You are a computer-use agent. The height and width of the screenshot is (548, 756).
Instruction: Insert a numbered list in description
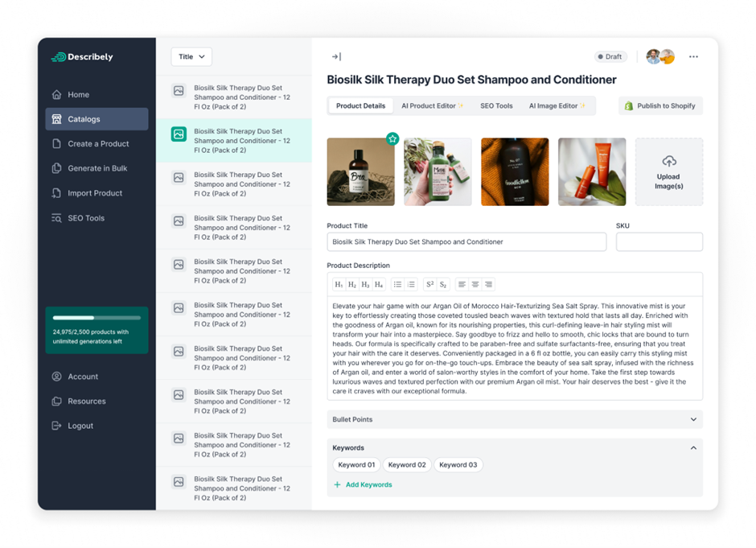pos(411,285)
